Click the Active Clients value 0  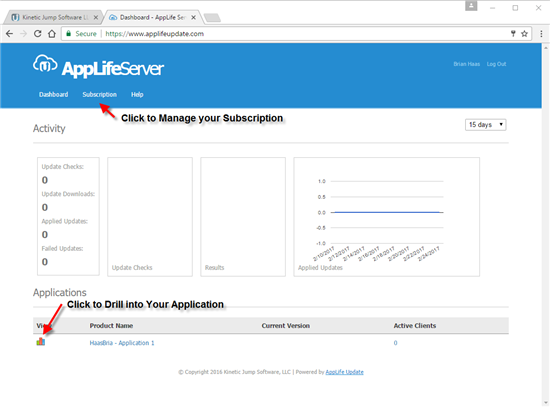(x=395, y=343)
